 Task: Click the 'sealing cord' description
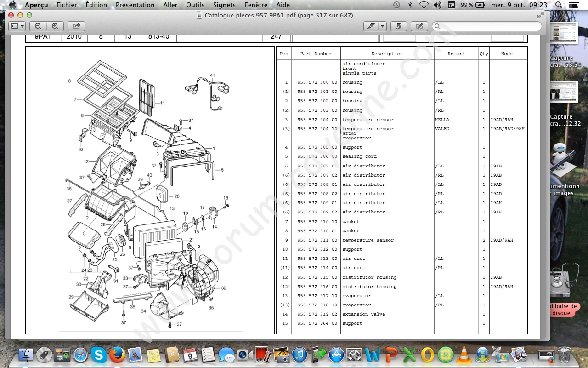click(359, 156)
